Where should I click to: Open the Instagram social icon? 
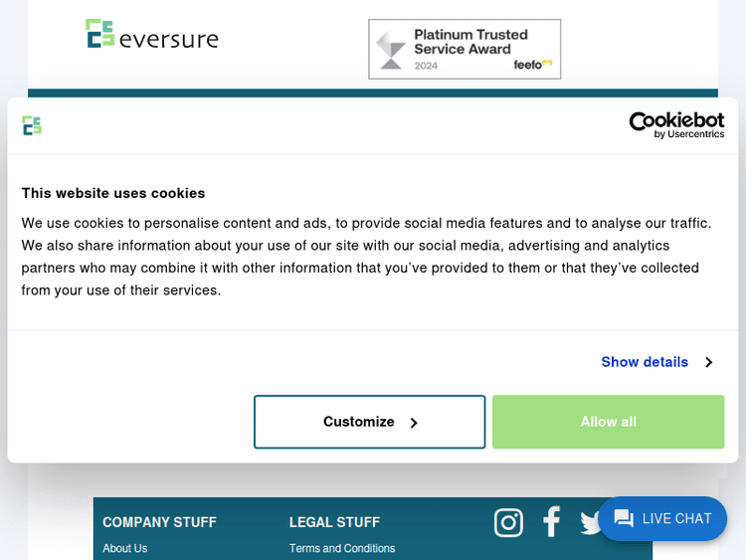(508, 522)
